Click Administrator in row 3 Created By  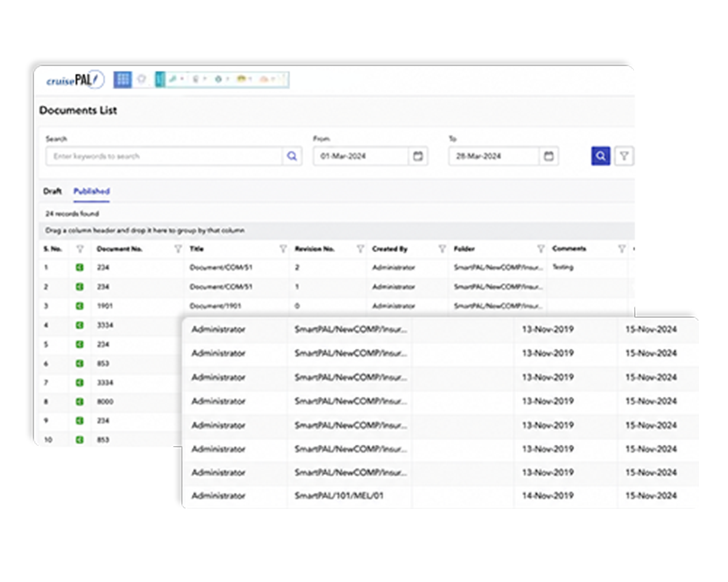tap(394, 306)
